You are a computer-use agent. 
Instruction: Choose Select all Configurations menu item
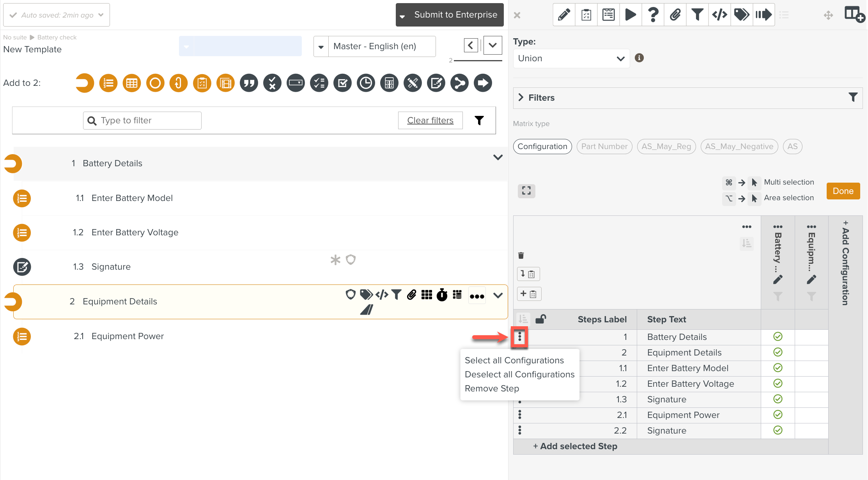pyautogui.click(x=514, y=360)
